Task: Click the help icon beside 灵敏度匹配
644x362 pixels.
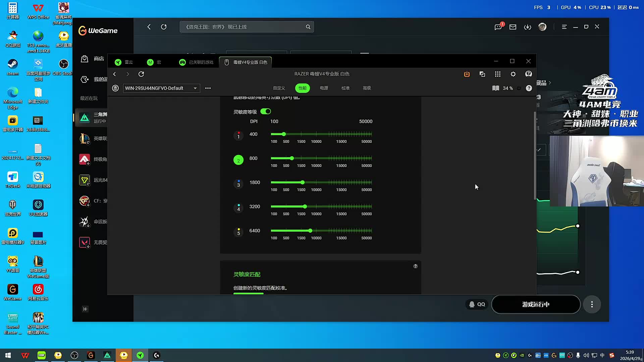Action: pyautogui.click(x=415, y=266)
